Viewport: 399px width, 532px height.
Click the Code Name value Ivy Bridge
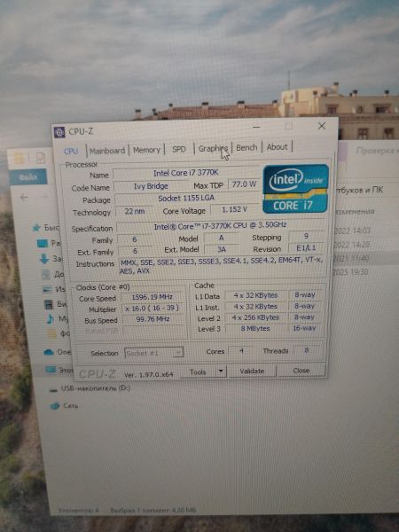point(151,186)
